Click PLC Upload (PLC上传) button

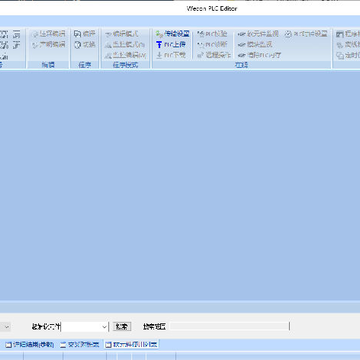pyautogui.click(x=171, y=44)
